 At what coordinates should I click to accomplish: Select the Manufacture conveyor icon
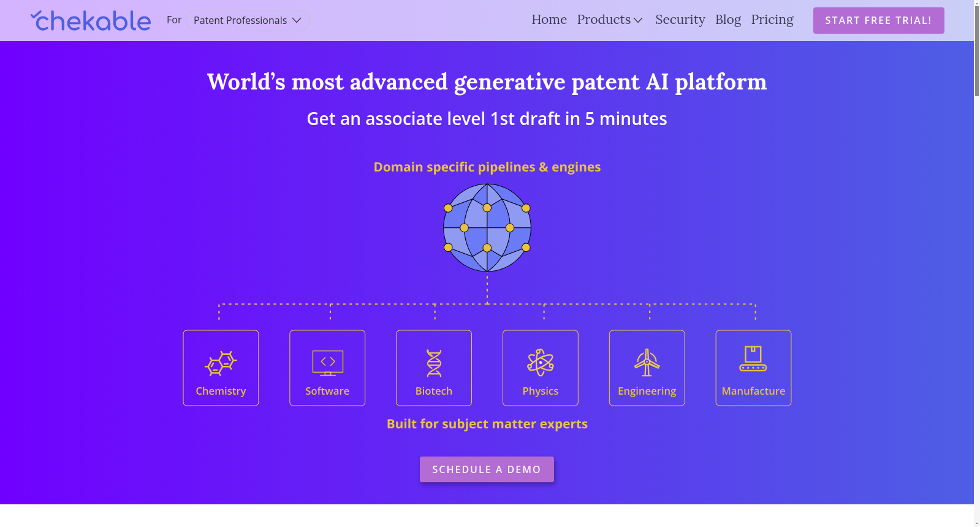(753, 359)
